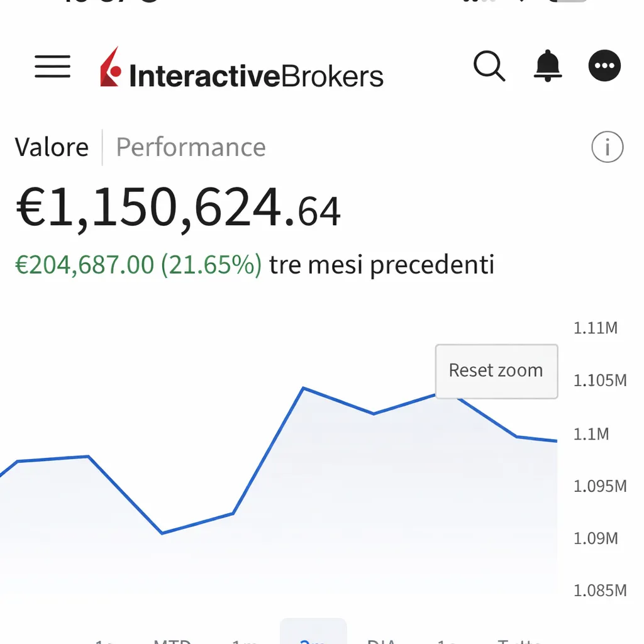644x644 pixels.
Task: Select the 1m time range
Action: 244,639
